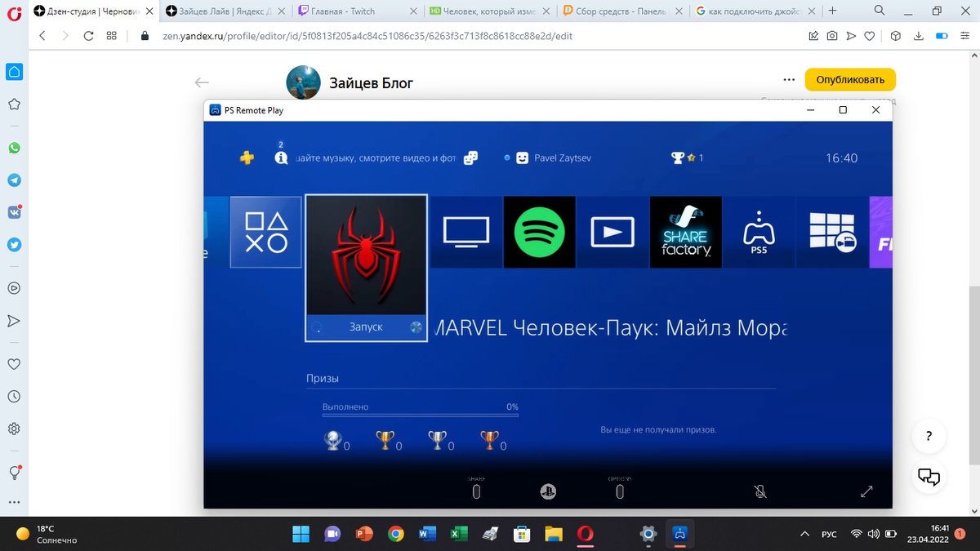The width and height of the screenshot is (980, 551).
Task: Click the PS home button in Remote Play
Action: coord(549,492)
